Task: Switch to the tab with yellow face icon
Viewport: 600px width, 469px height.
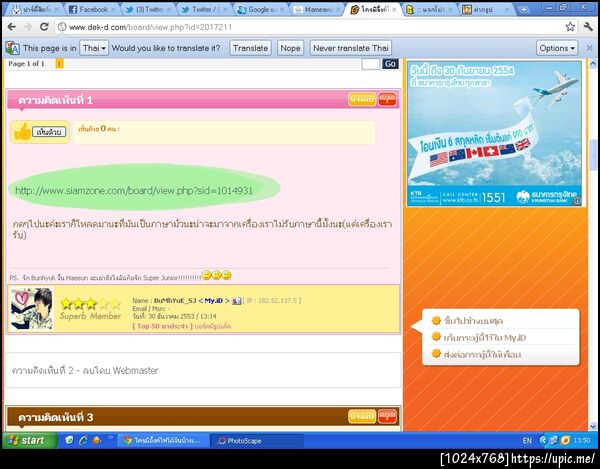Action: coord(429,10)
